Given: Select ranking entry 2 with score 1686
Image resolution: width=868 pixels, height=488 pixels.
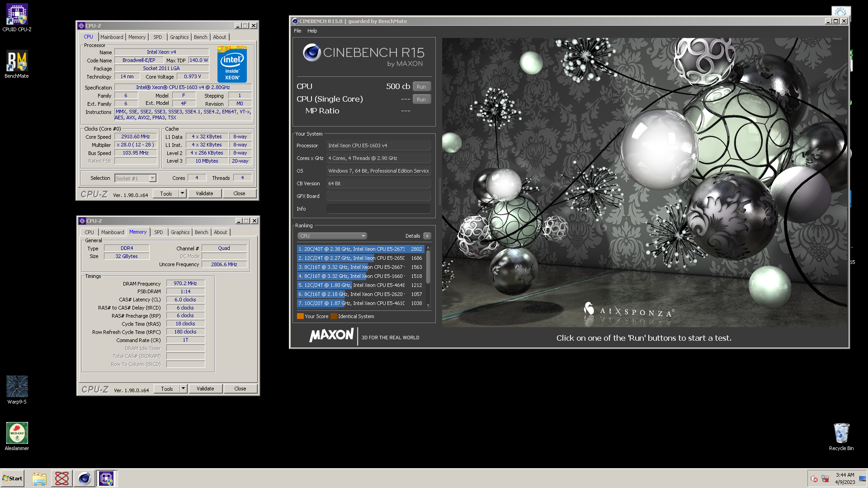Looking at the screenshot, I should click(x=360, y=258).
